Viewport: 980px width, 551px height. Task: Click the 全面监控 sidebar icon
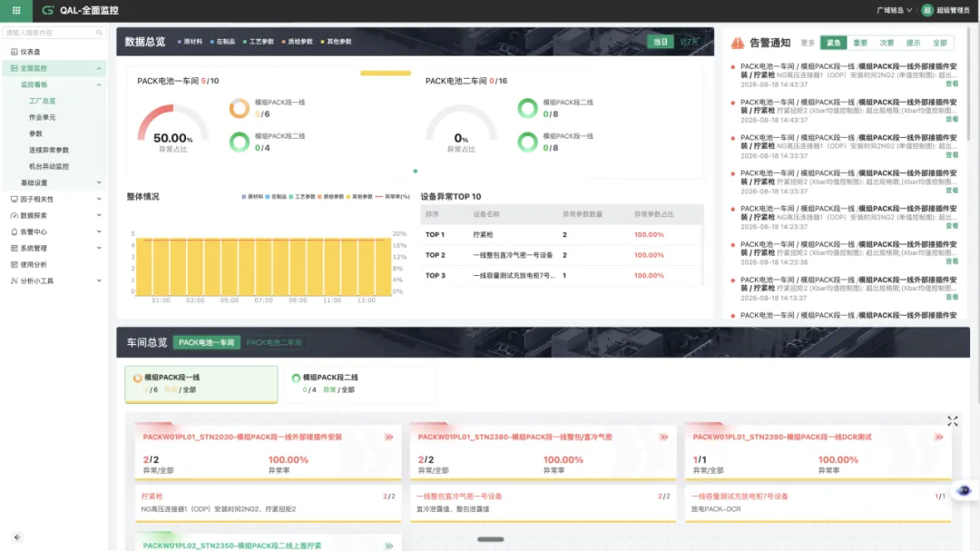[x=14, y=68]
